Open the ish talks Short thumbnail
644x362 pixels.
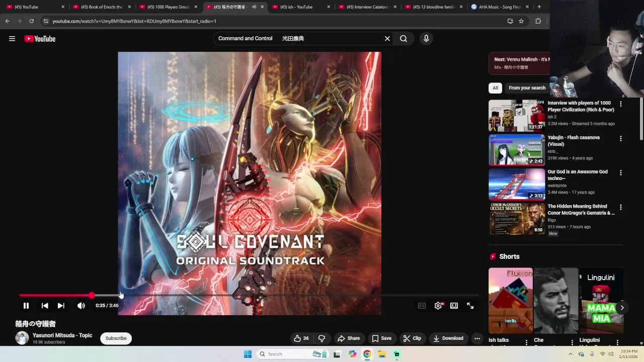511,301
